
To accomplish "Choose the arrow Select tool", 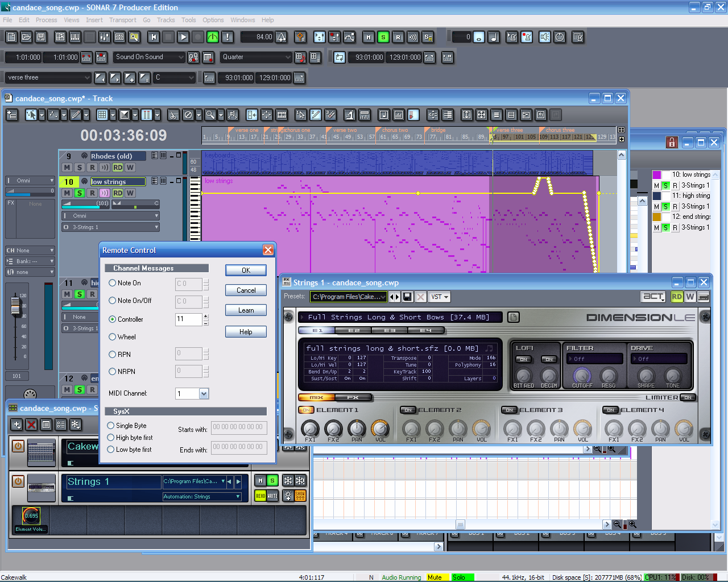I will coord(31,115).
